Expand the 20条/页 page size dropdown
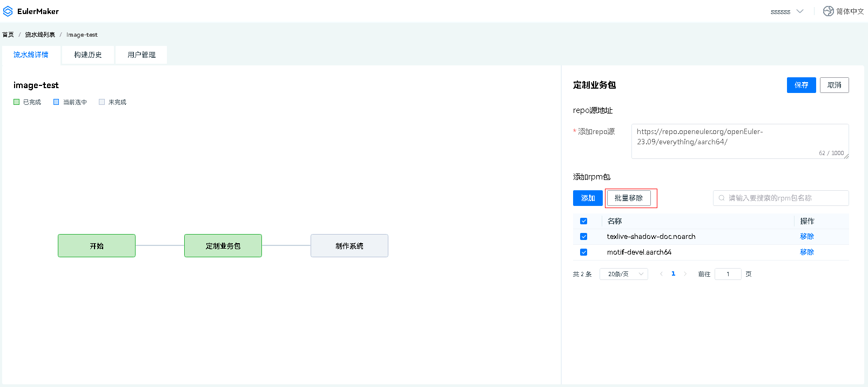Viewport: 868px width, 387px height. coord(623,274)
